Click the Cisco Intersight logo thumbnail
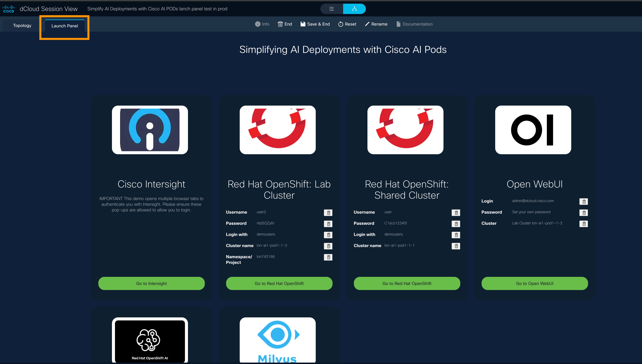The height and width of the screenshot is (364, 642). tap(150, 130)
